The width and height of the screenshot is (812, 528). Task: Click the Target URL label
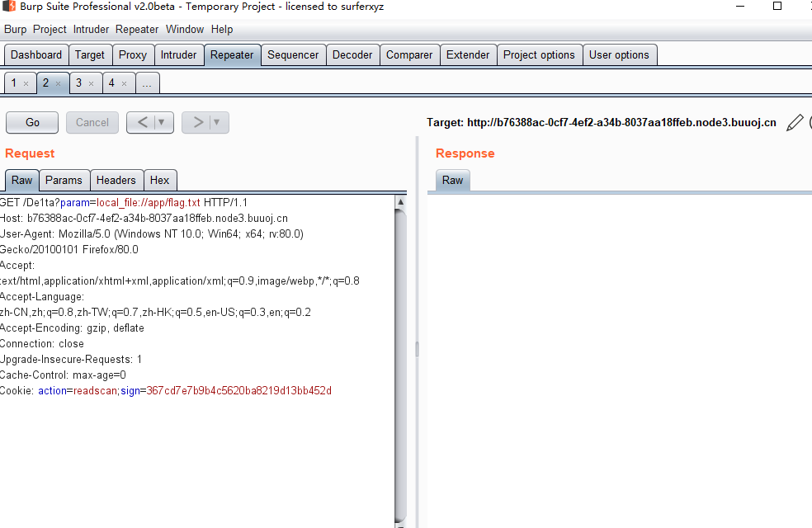(602, 123)
